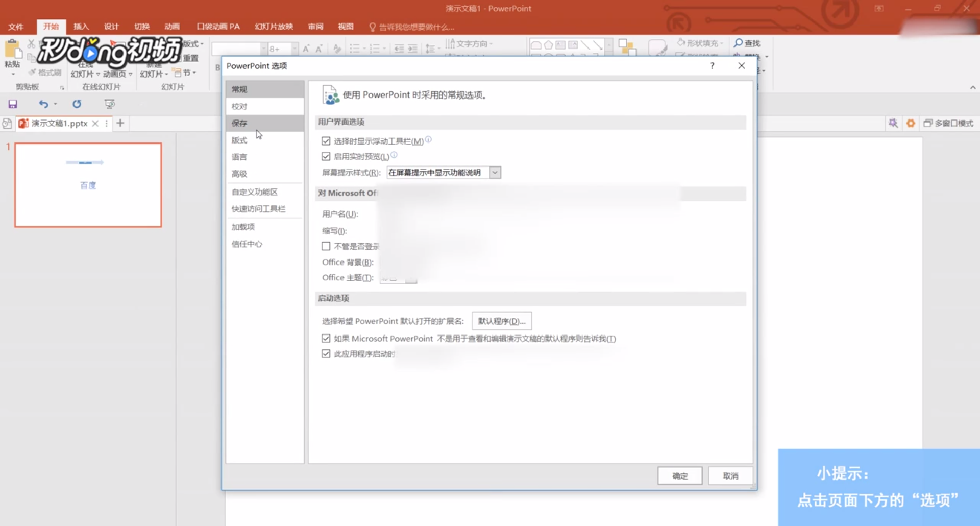The height and width of the screenshot is (526, 980).
Task: Open the Undo history dropdown arrow
Action: pos(55,104)
